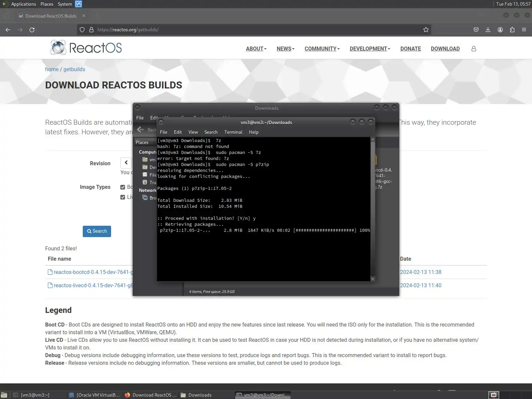Switch to Download ReactOS taskbar button
Screen dimensions: 532x399
coord(151,395)
